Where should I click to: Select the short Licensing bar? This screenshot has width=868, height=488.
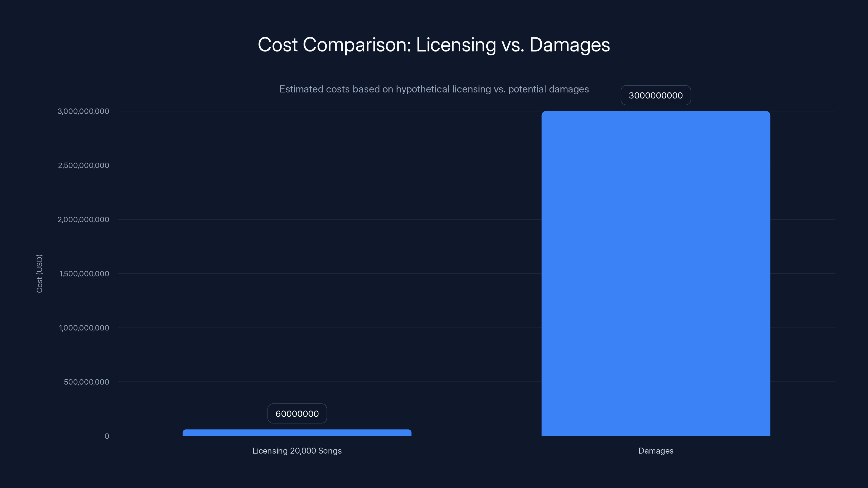click(x=297, y=434)
